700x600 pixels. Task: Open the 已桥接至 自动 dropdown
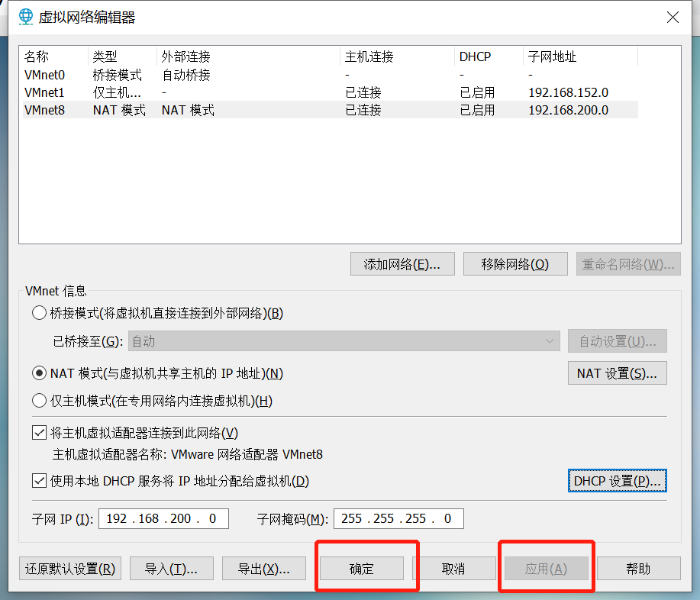pyautogui.click(x=344, y=341)
